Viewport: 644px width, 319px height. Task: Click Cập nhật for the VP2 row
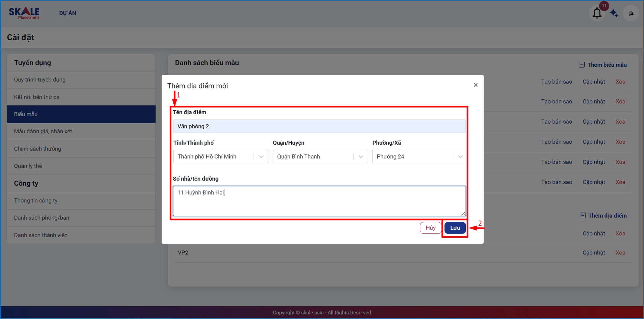tap(593, 253)
